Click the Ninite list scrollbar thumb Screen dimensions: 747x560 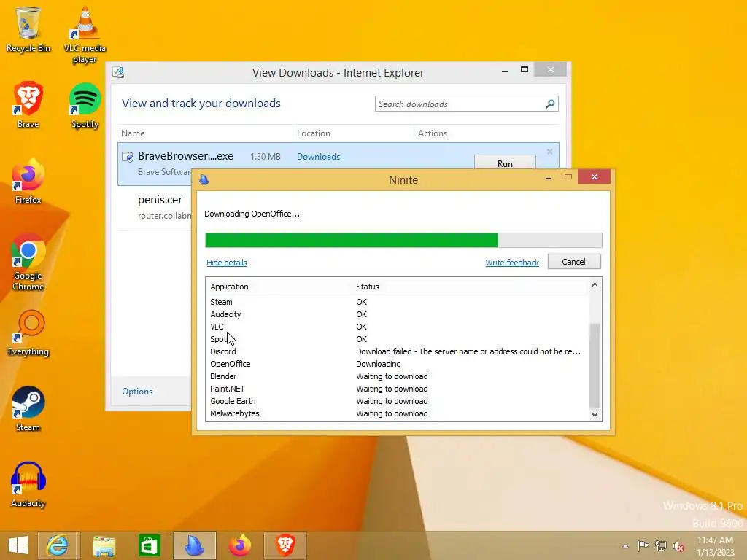click(x=595, y=365)
